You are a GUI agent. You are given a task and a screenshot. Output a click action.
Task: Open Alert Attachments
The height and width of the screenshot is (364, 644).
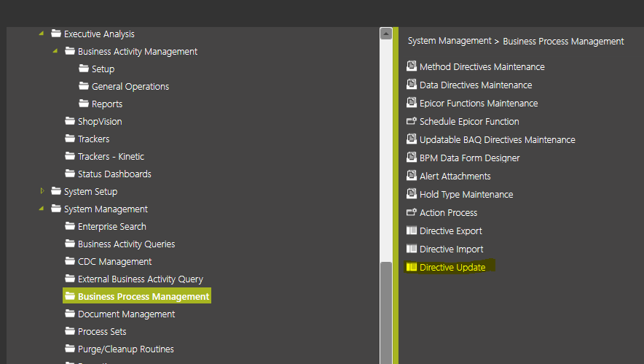tap(455, 176)
